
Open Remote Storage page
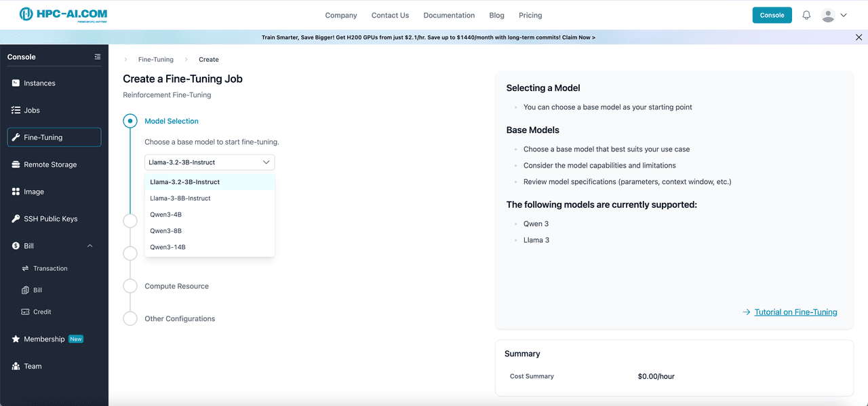[x=50, y=164]
